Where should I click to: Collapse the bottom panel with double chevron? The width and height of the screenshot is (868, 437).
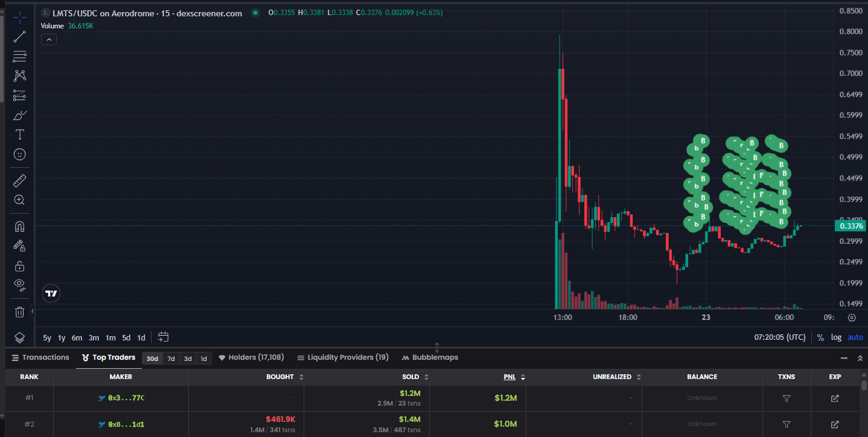(860, 358)
